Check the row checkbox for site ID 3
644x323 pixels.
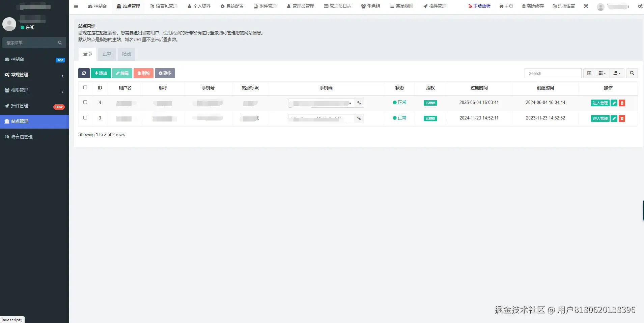pos(85,118)
